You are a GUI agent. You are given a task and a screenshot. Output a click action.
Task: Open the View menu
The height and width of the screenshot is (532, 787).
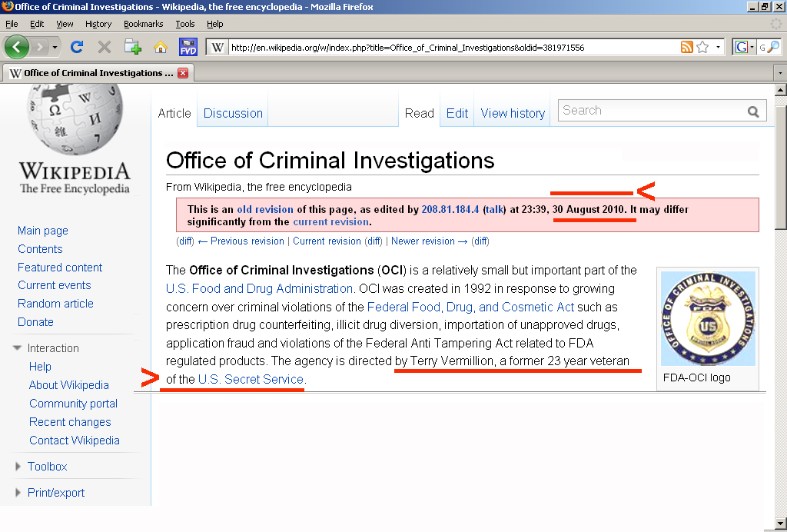(x=65, y=24)
